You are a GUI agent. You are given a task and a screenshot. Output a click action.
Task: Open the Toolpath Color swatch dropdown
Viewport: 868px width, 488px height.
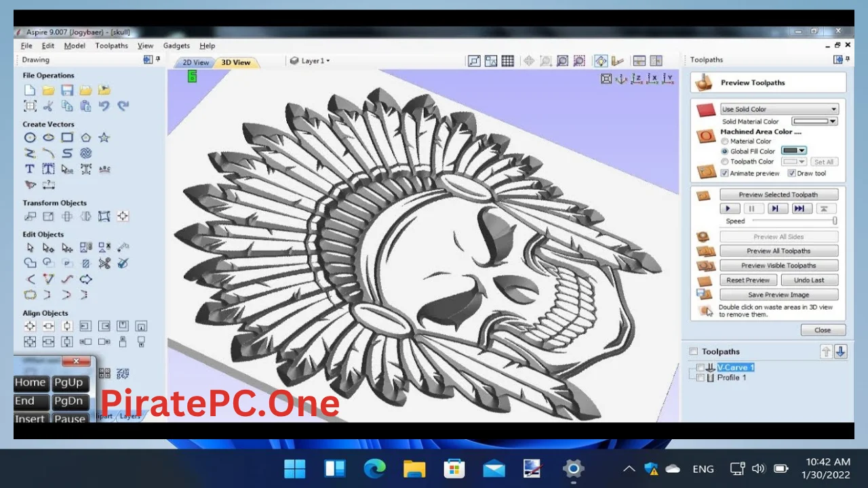793,161
